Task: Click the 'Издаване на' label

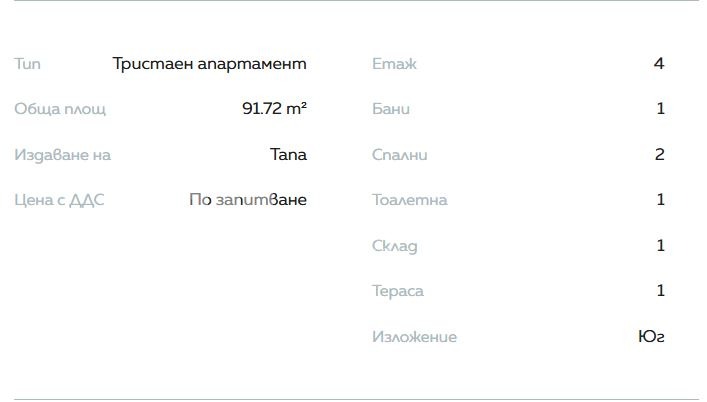Action: click(62, 155)
